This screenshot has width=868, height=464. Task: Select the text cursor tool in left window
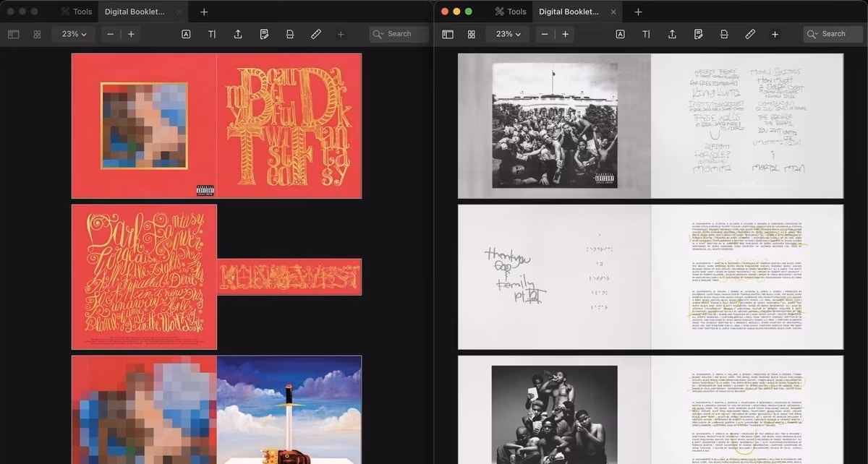(x=212, y=34)
